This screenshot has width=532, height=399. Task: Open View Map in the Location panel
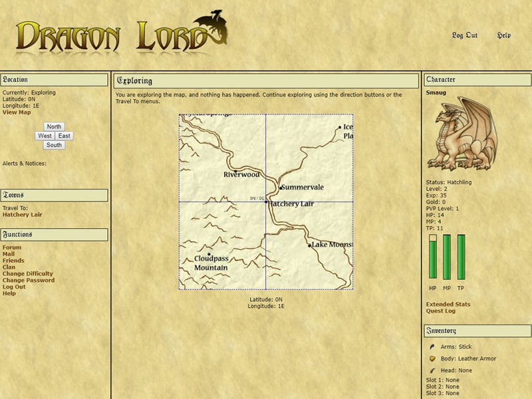(17, 112)
